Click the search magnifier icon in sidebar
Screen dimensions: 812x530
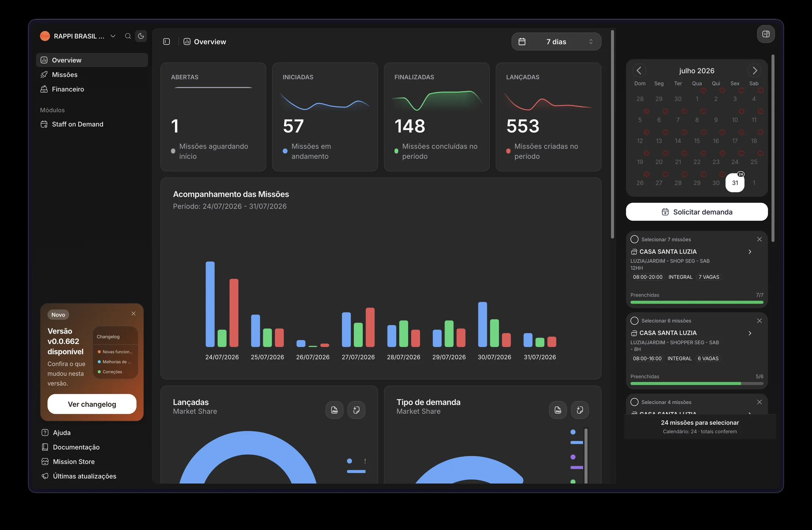click(x=128, y=36)
